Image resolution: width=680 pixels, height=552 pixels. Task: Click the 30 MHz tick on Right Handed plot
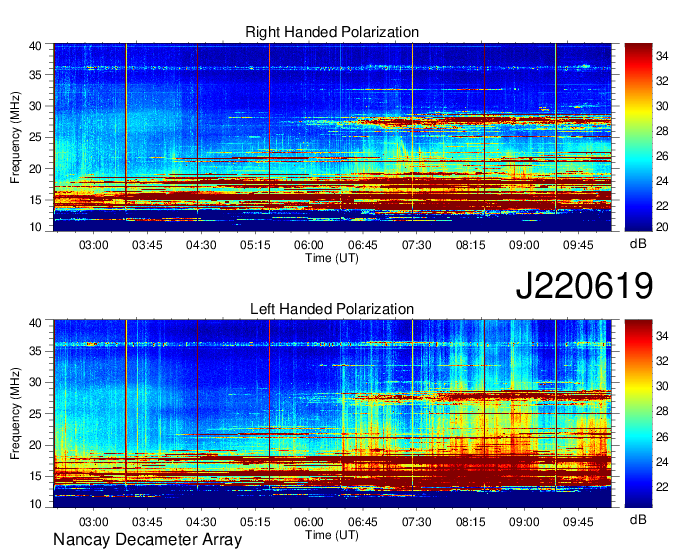tap(35, 106)
